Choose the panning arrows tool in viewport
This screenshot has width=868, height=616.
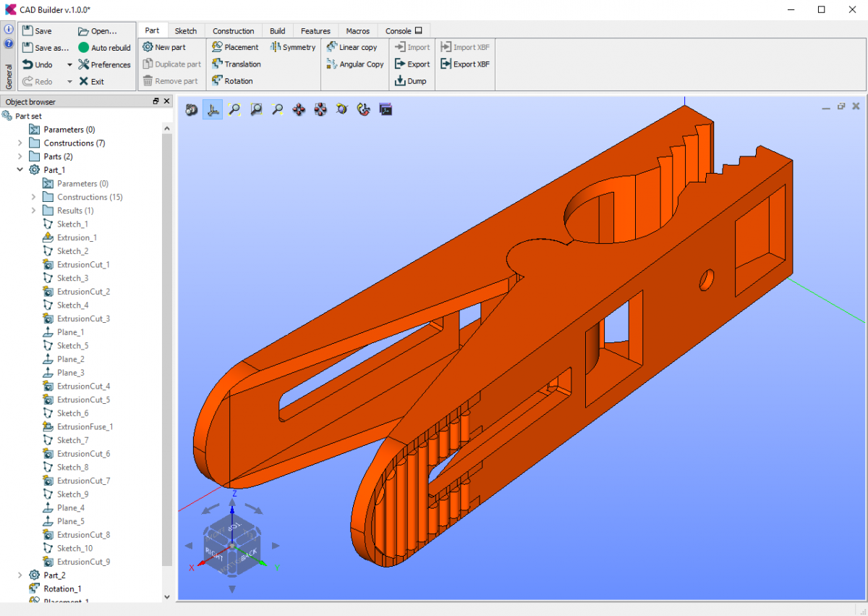(x=299, y=110)
